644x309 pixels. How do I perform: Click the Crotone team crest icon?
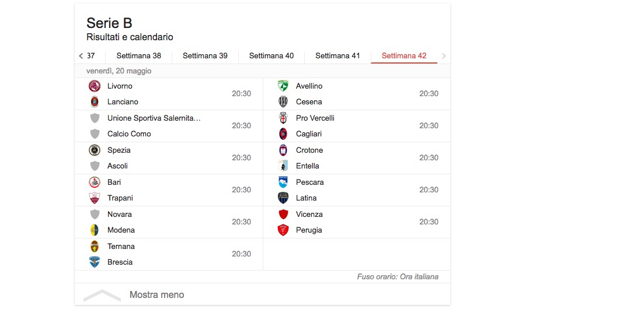pos(283,150)
